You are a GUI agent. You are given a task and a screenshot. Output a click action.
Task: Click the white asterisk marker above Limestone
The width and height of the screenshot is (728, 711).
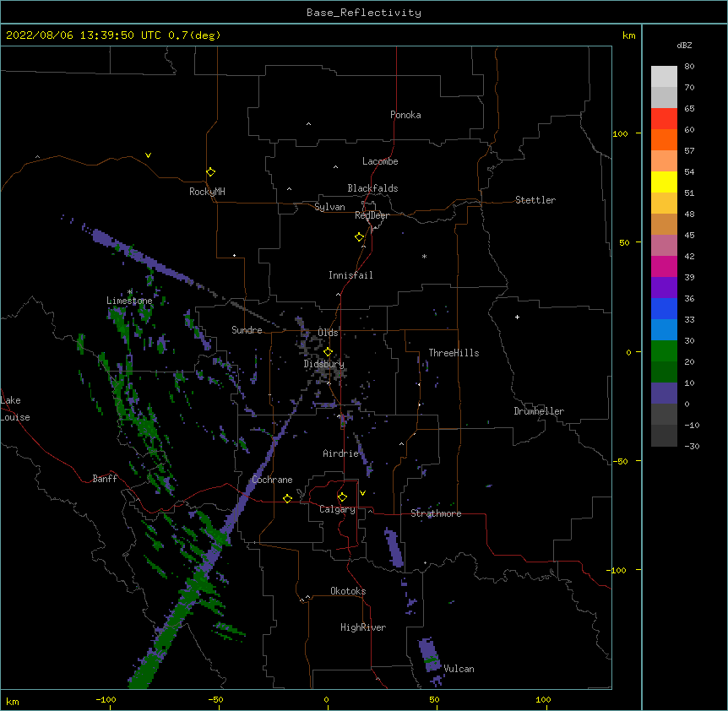click(130, 292)
